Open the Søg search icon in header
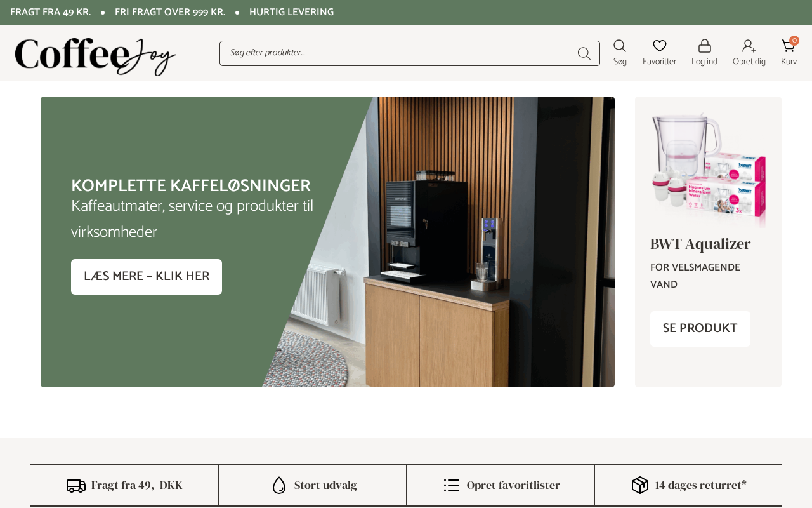The height and width of the screenshot is (508, 812). point(620,46)
